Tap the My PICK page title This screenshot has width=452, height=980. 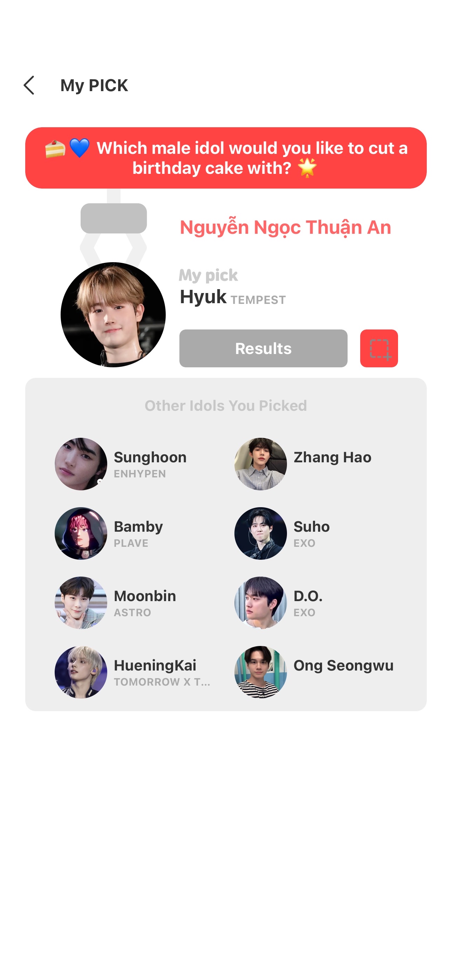click(94, 85)
